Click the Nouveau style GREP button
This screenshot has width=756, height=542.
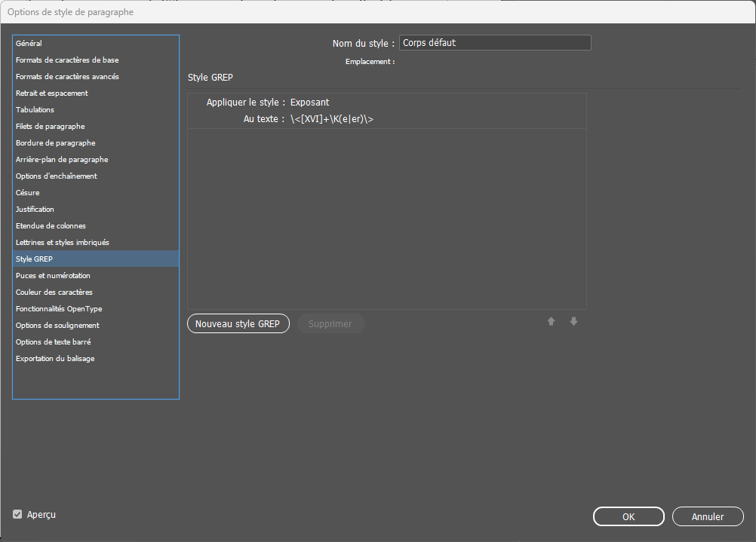[x=238, y=324]
